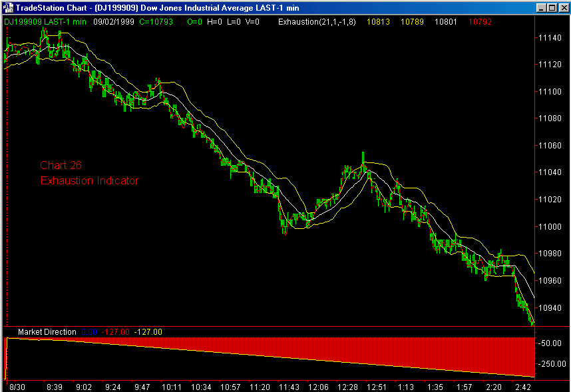Image resolution: width=571 pixels, height=392 pixels.
Task: Click the 'Market Direction' subgraph label
Action: [x=47, y=332]
